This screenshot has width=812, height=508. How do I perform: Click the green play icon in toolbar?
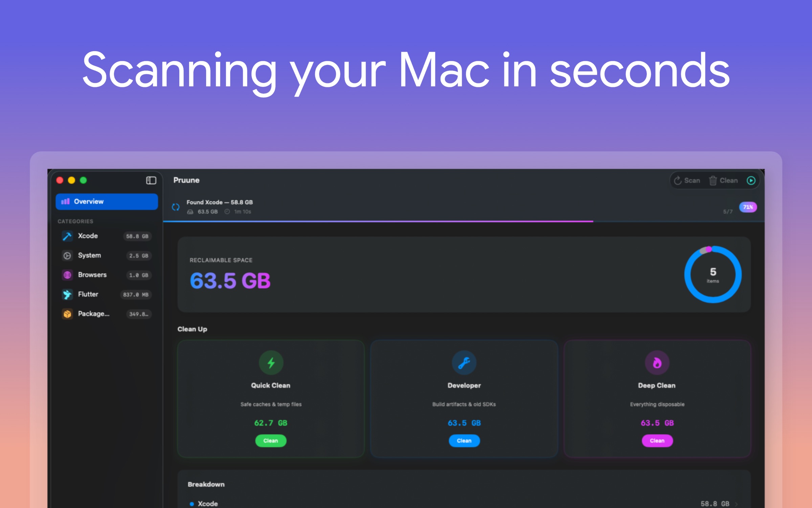coord(751,181)
